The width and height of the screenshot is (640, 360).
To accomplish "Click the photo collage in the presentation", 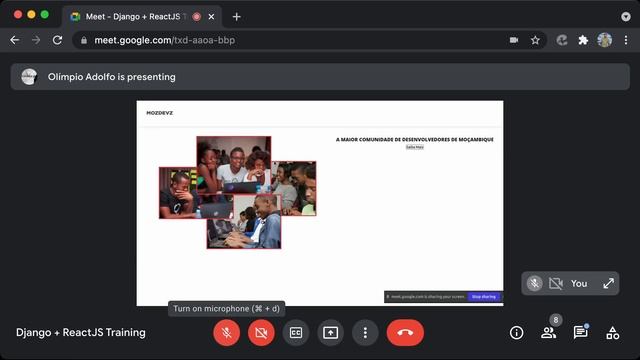I will coord(238,192).
